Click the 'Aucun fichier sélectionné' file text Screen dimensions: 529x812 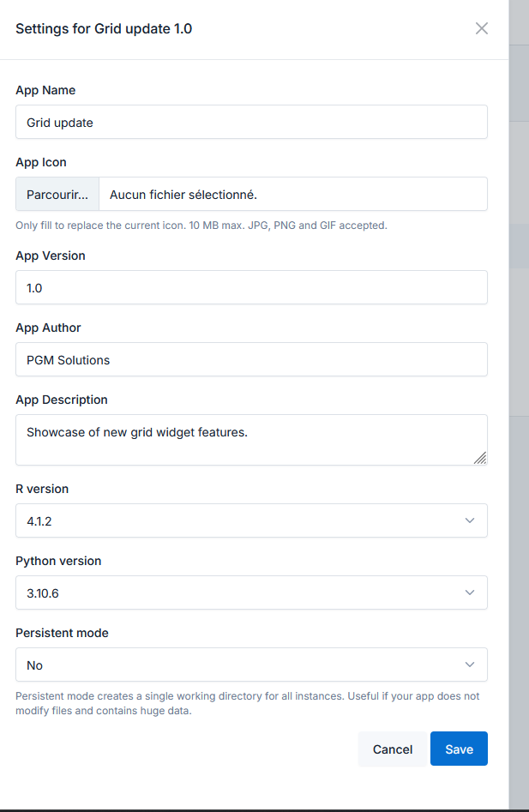point(183,195)
